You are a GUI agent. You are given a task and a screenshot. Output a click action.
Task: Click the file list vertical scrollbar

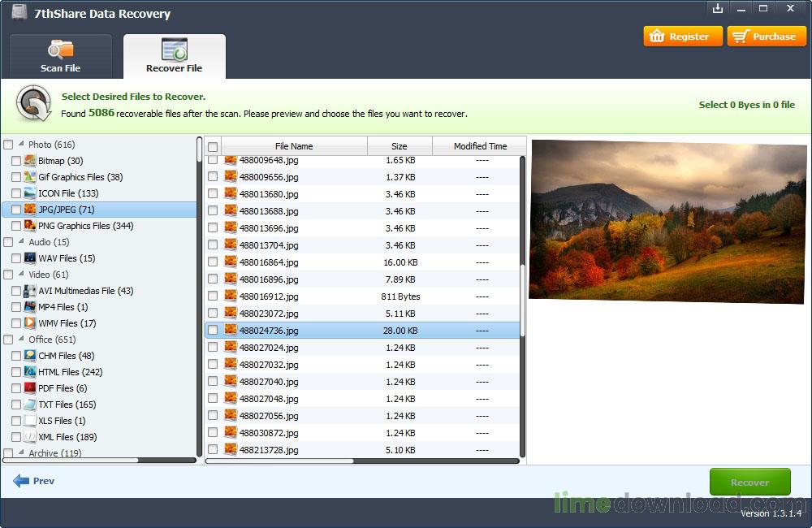(x=522, y=301)
